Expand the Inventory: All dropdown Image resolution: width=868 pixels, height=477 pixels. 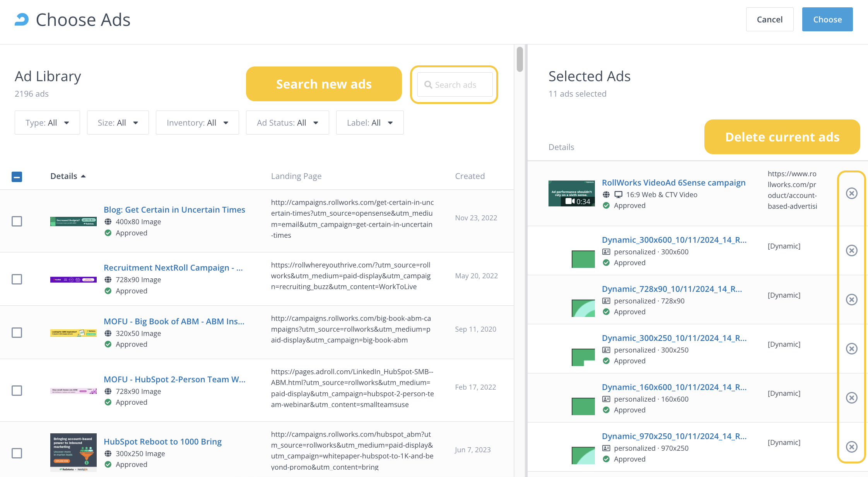197,123
